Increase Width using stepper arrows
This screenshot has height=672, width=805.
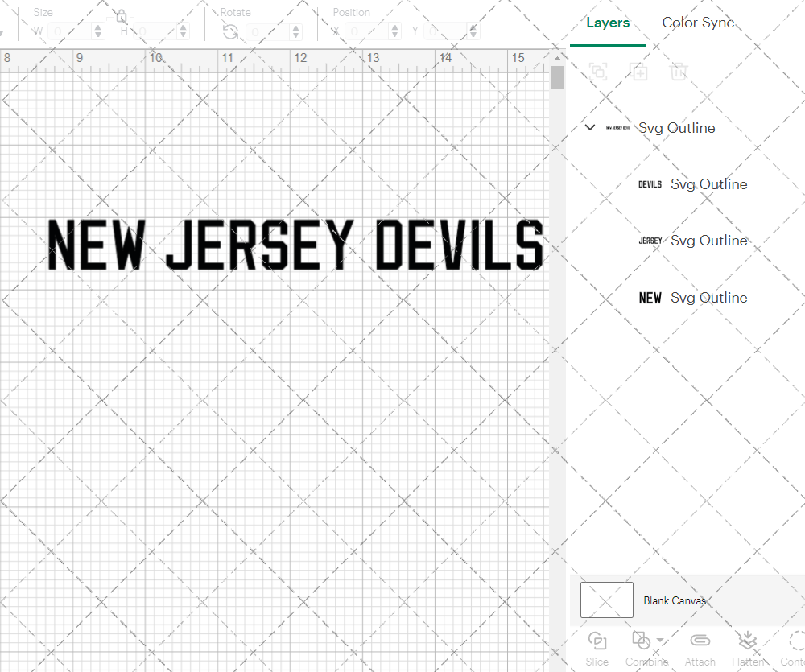[98, 27]
